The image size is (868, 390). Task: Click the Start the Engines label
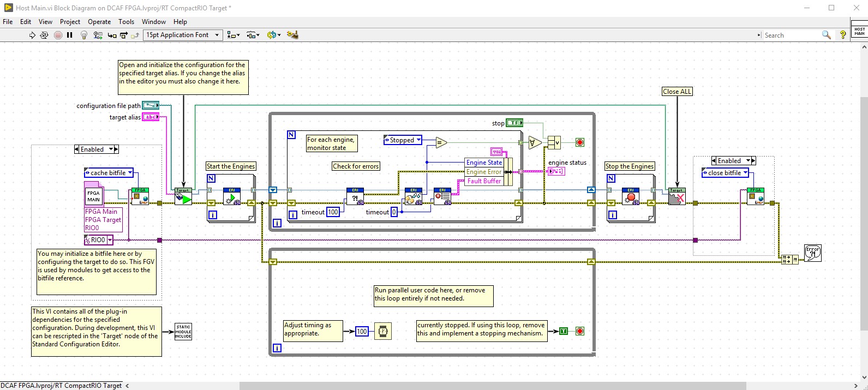231,166
